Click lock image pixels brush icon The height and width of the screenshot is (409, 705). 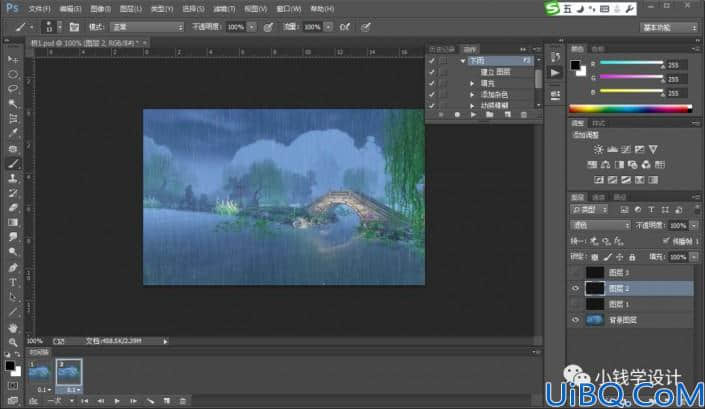pos(607,257)
